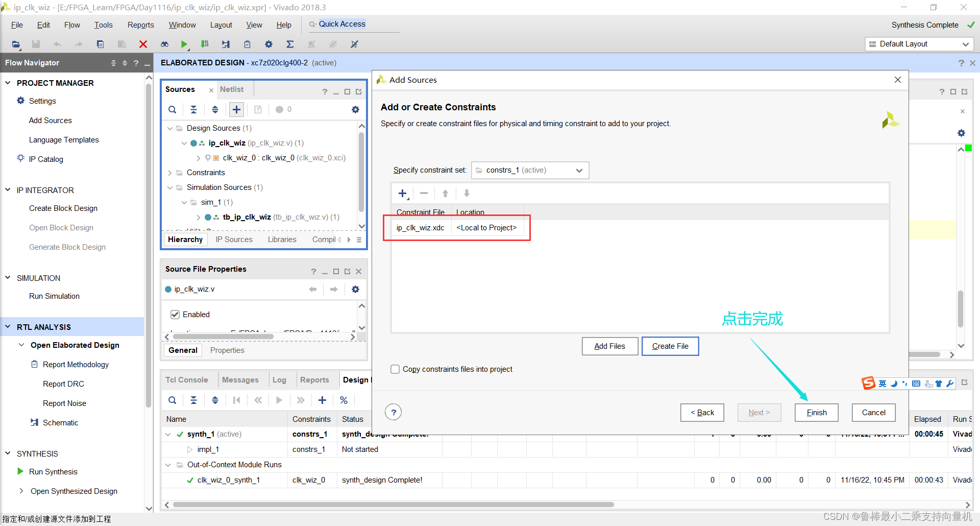
Task: Expand all in the Sources panel
Action: pos(215,109)
